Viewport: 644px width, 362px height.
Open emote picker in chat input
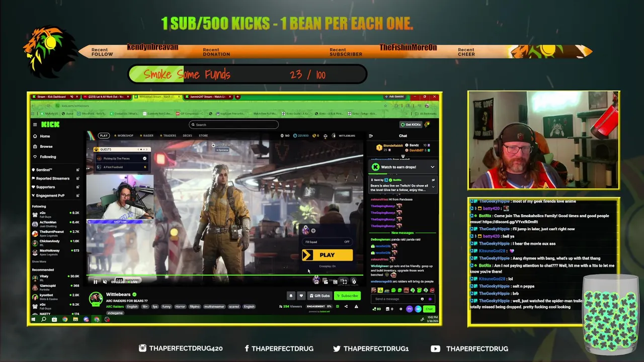[422, 299]
